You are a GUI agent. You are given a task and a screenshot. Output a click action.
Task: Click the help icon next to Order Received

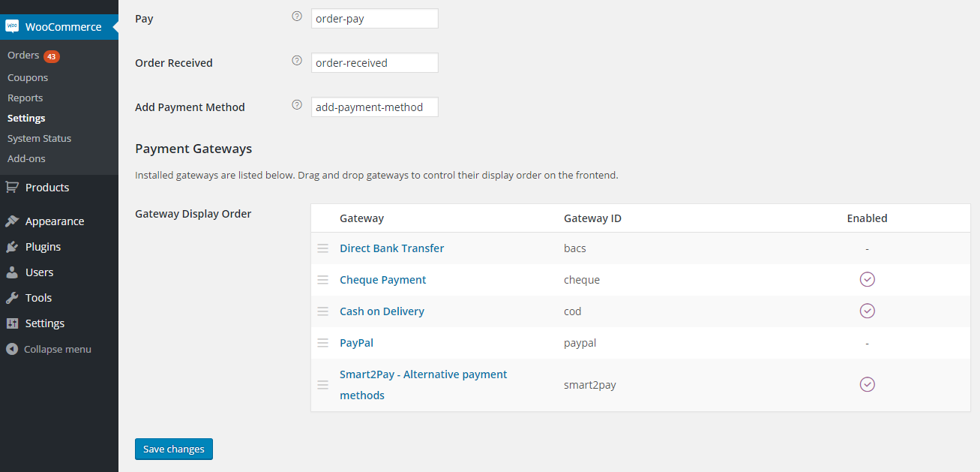tap(297, 60)
